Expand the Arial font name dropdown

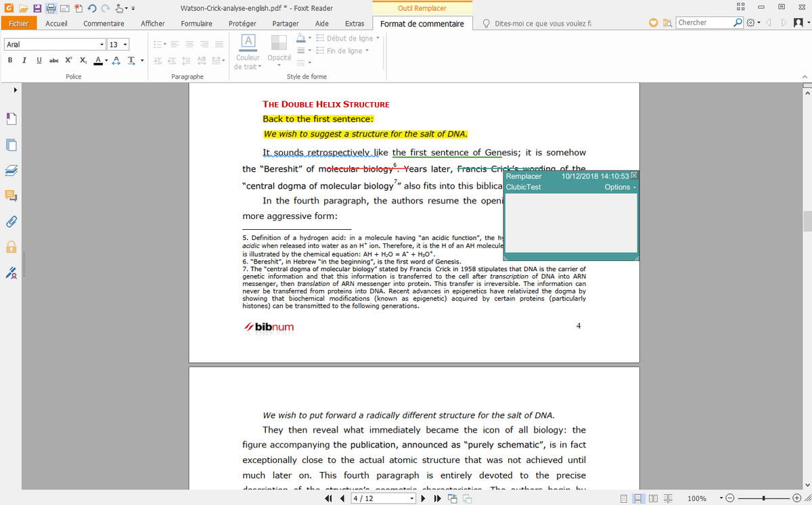(x=101, y=45)
